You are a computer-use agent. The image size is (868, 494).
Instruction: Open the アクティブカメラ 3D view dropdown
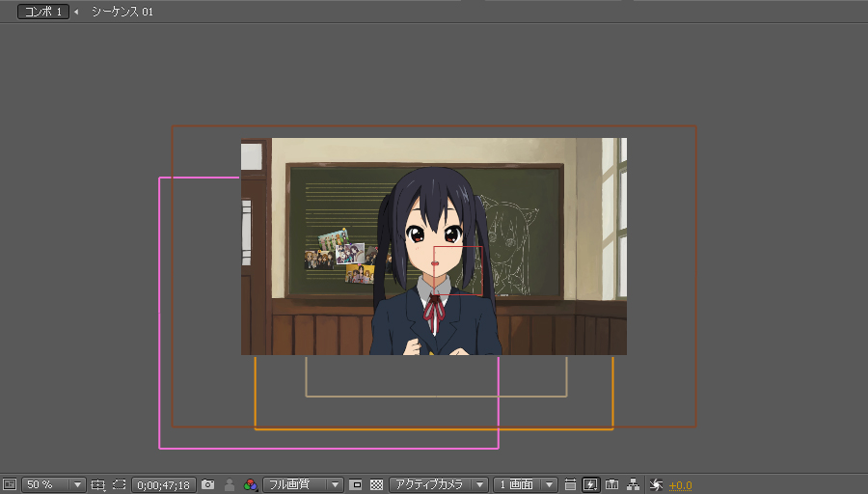(x=439, y=484)
